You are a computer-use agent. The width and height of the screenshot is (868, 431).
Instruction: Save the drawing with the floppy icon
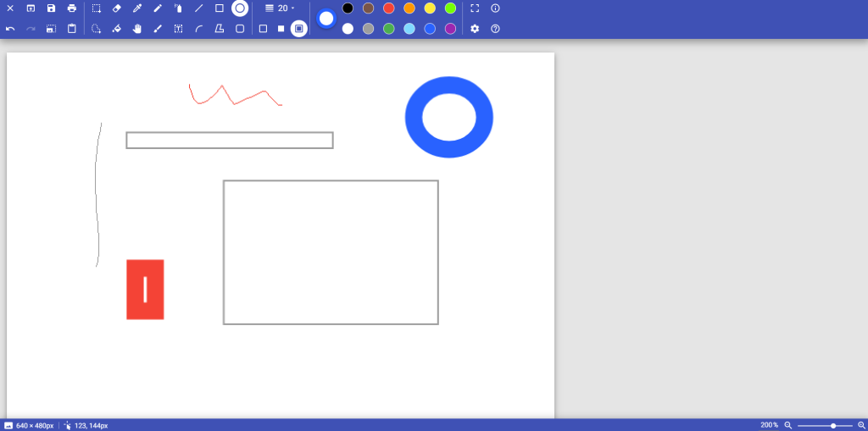pyautogui.click(x=51, y=8)
